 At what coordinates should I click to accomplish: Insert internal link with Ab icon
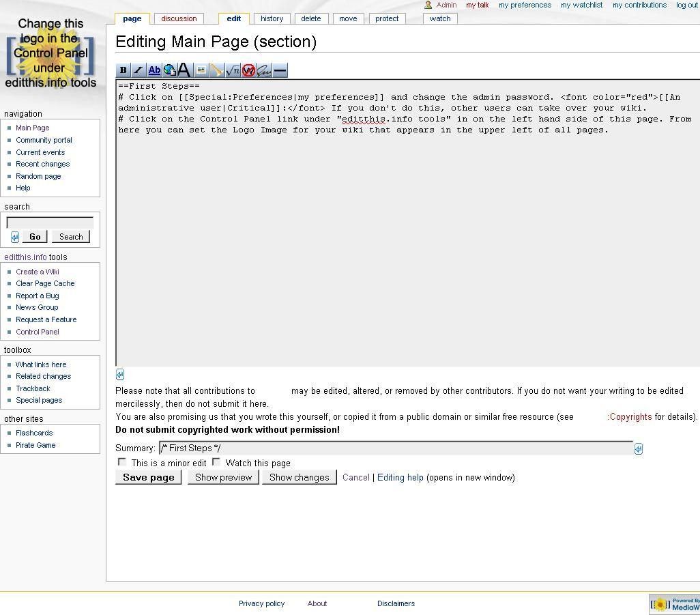[154, 70]
